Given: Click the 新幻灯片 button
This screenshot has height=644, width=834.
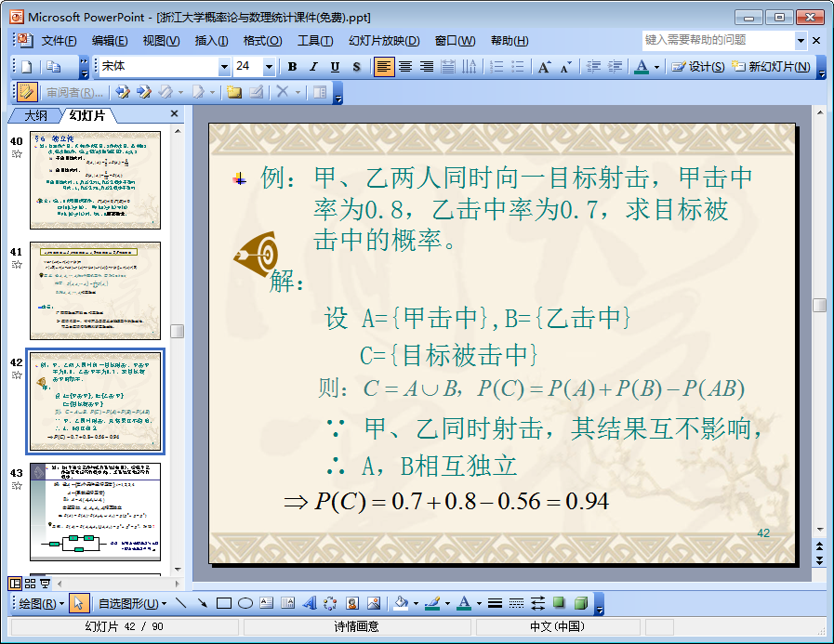Looking at the screenshot, I should 771,67.
